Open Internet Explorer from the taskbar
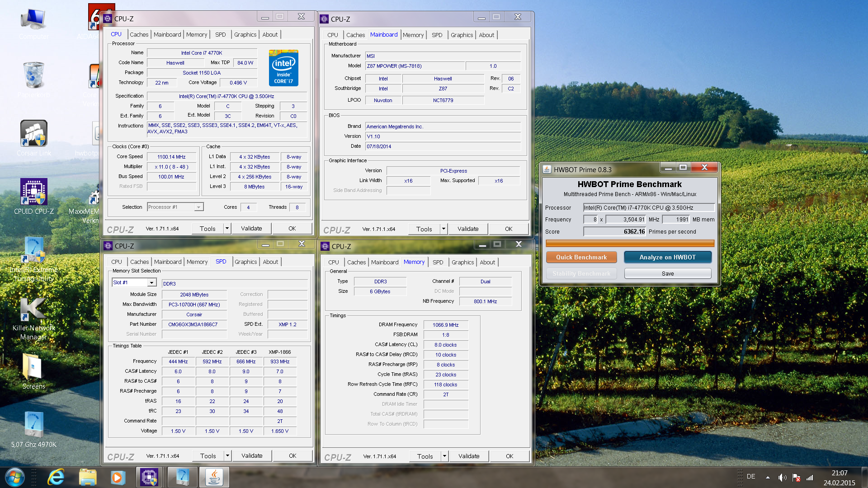 56,477
